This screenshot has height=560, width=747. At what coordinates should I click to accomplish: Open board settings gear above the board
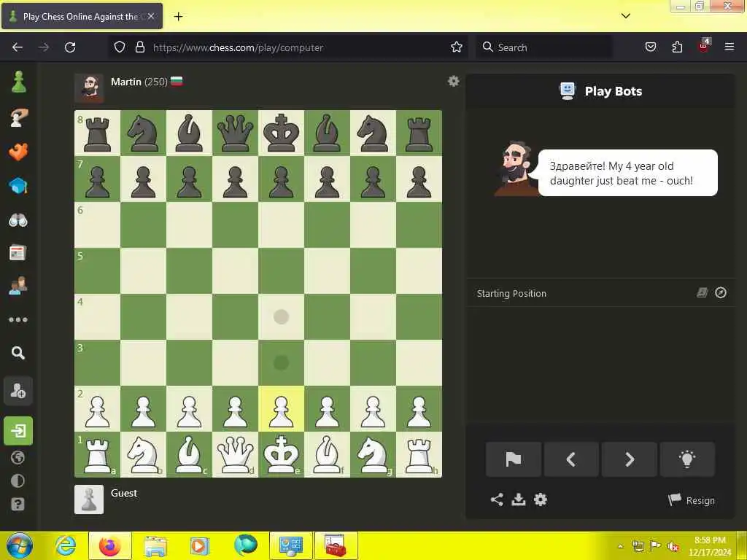coord(454,81)
